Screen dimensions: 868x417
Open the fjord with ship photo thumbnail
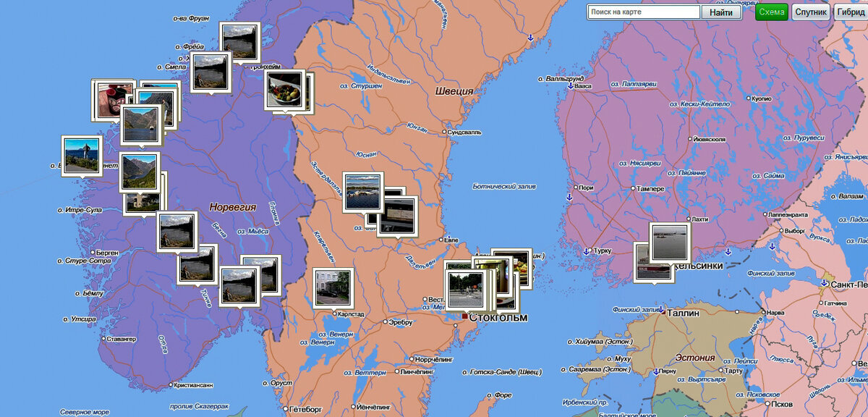coord(140,124)
